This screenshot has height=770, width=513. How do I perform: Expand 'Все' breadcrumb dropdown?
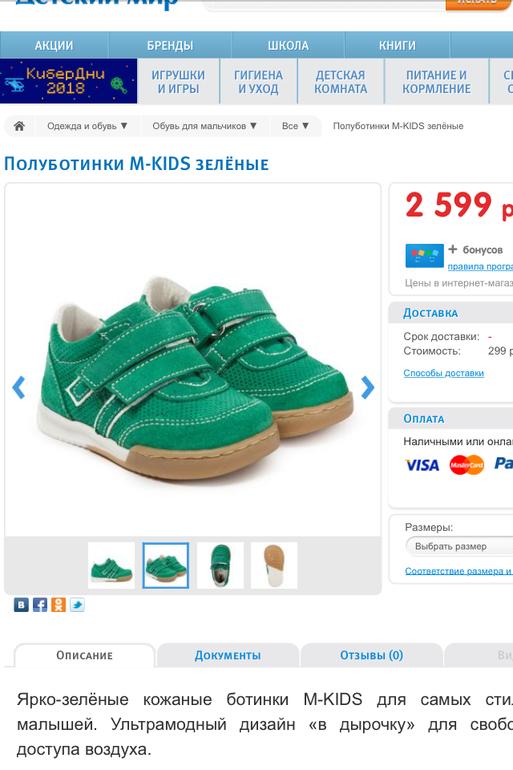pyautogui.click(x=296, y=126)
